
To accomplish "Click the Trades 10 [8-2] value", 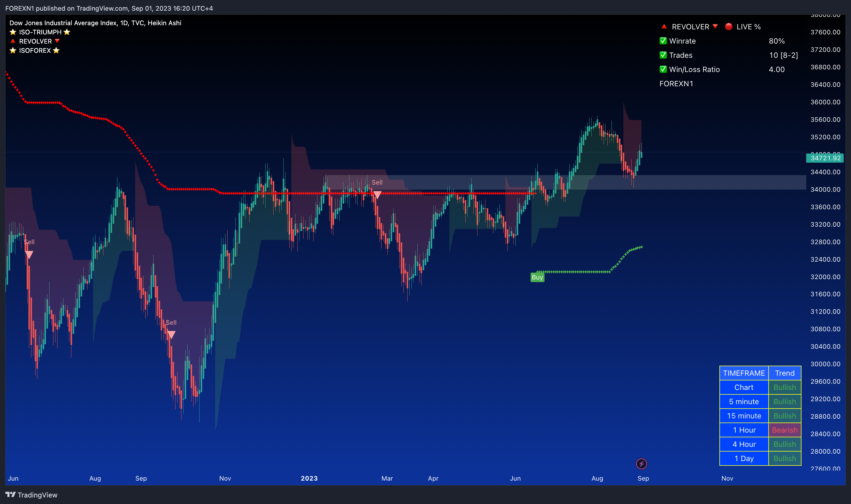I will point(783,55).
